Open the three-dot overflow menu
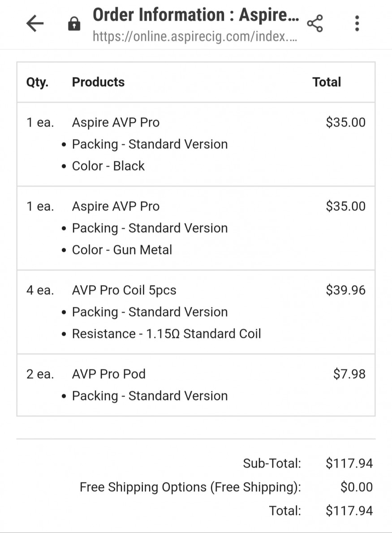This screenshot has width=392, height=533. click(357, 23)
